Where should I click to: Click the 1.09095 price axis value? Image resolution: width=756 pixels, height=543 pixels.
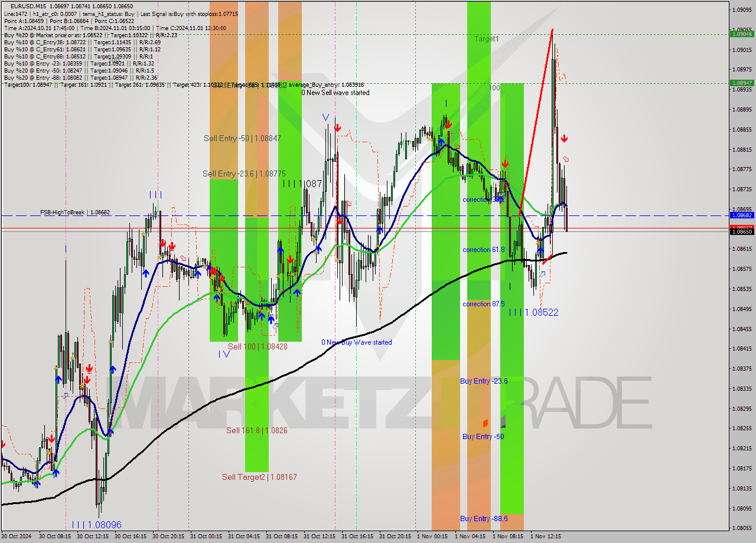tap(742, 9)
